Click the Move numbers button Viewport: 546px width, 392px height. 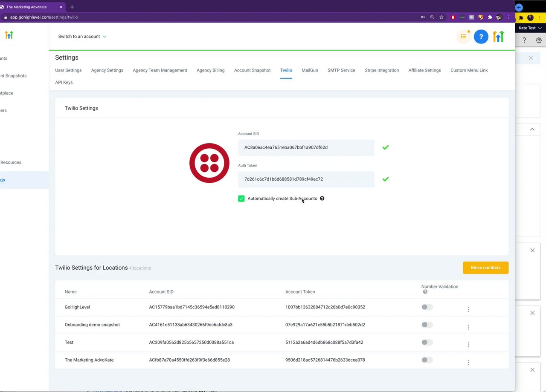coord(486,268)
